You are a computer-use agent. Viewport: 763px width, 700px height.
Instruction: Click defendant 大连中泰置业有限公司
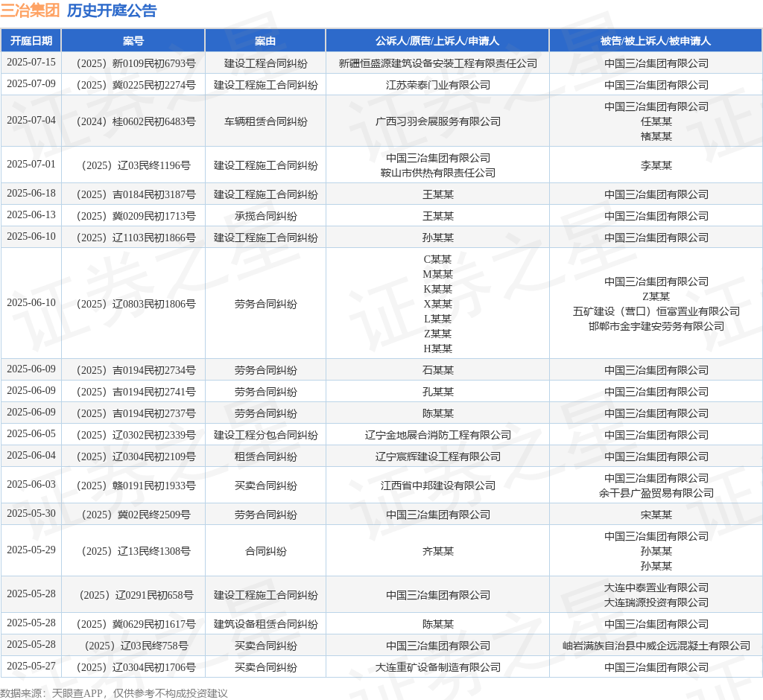656,588
